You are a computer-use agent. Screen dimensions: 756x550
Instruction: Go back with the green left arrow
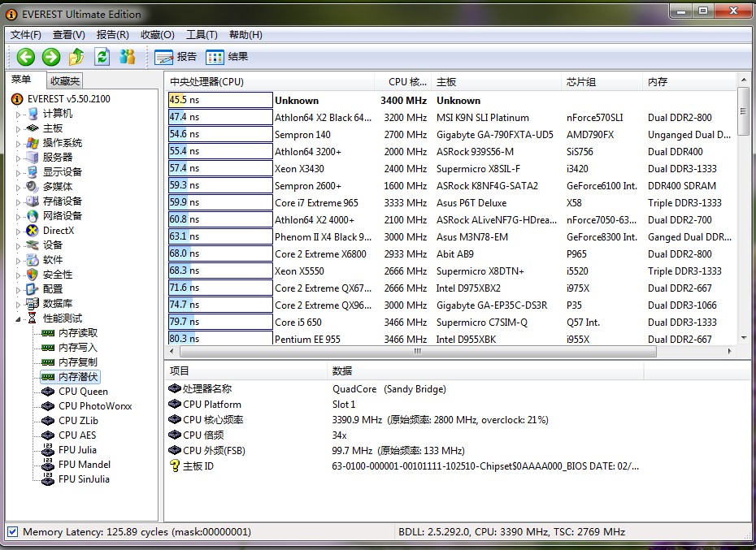(x=25, y=57)
